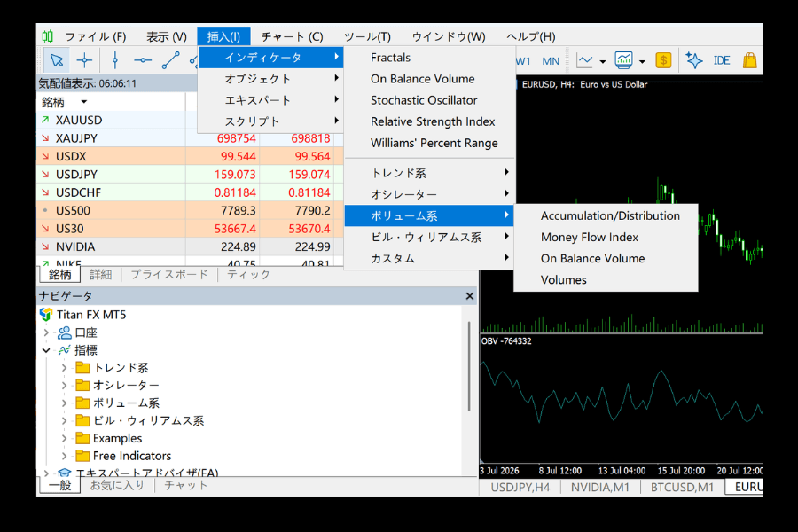Click the MetaTrader app logo icon

coord(47,36)
